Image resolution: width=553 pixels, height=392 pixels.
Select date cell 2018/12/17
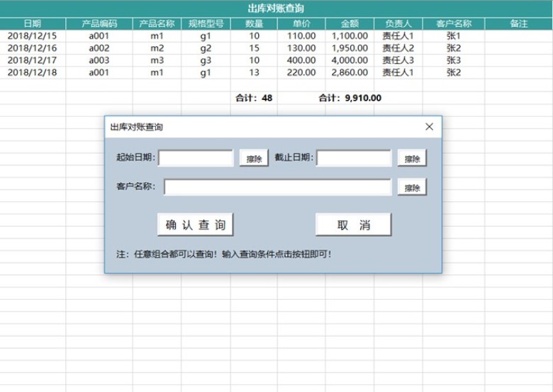point(33,60)
